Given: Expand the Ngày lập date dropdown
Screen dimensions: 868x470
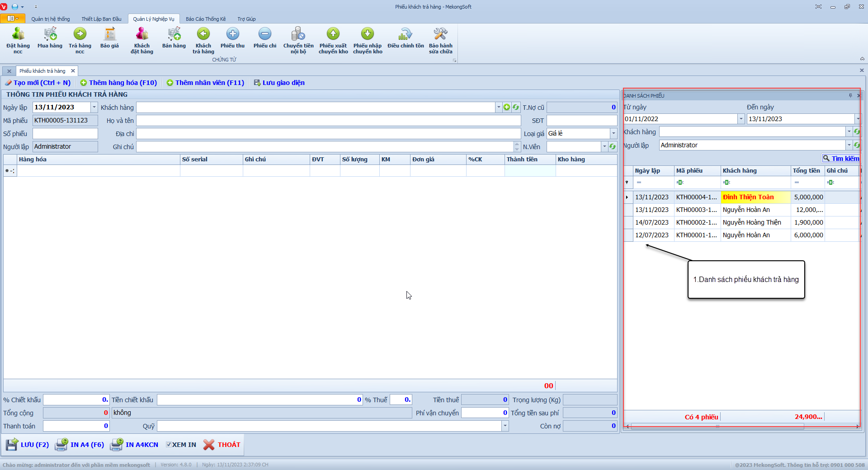Looking at the screenshot, I should [94, 107].
